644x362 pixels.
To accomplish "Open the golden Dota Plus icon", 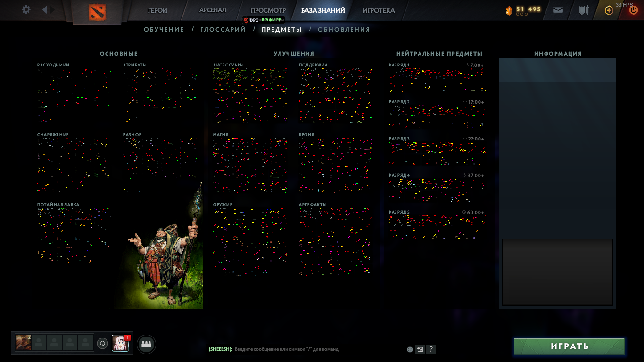I will pyautogui.click(x=610, y=9).
